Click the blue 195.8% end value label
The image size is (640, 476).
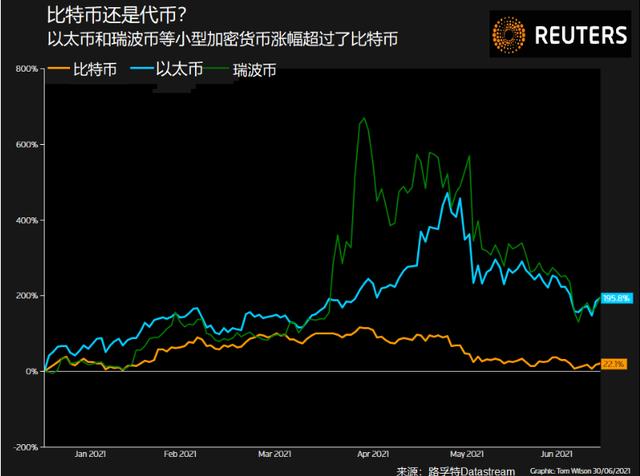tap(614, 298)
